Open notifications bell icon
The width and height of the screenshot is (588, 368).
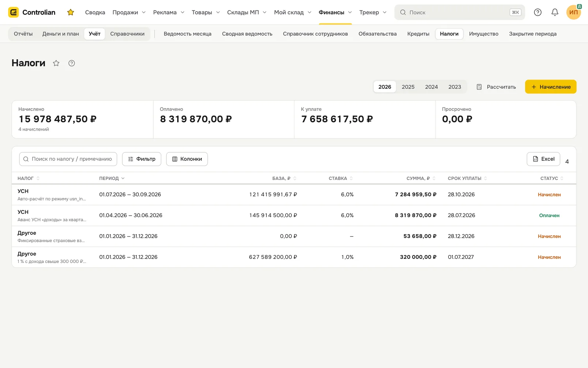pyautogui.click(x=555, y=12)
